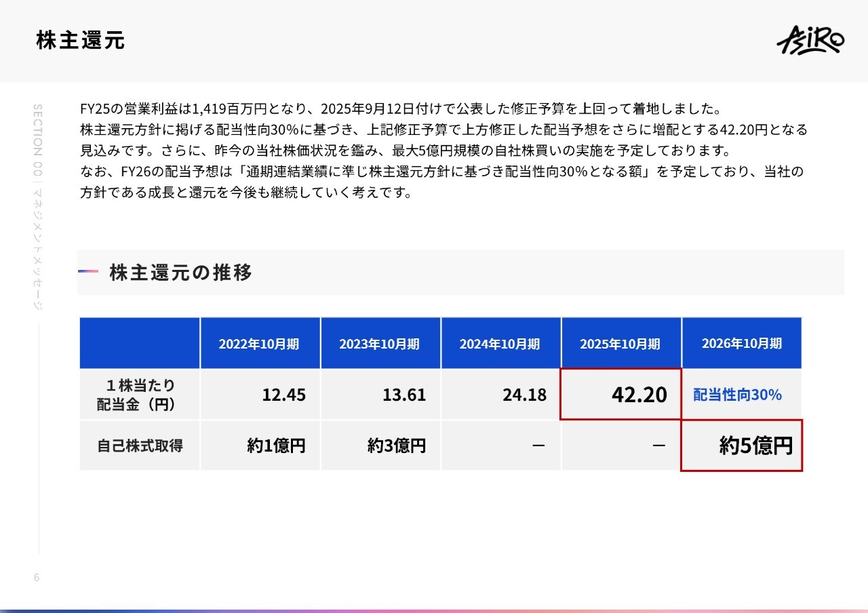Select the 2024年10月期 column header
Screen dimensions: 868x613
click(x=500, y=344)
